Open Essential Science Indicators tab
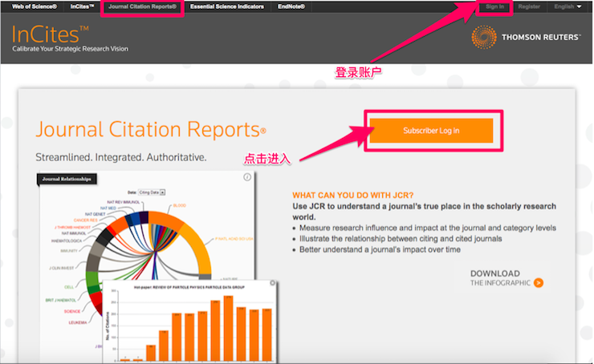The image size is (594, 364). (227, 6)
